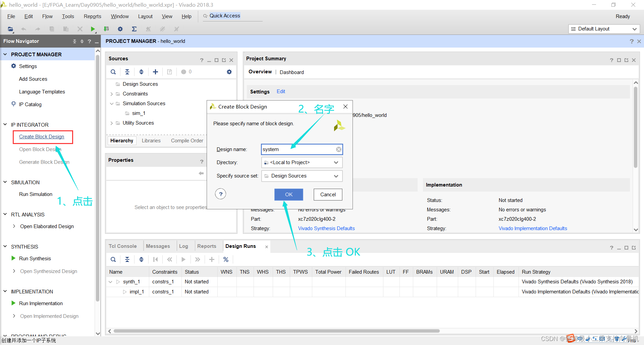Open the File menu
This screenshot has width=644, height=345.
pos(11,16)
